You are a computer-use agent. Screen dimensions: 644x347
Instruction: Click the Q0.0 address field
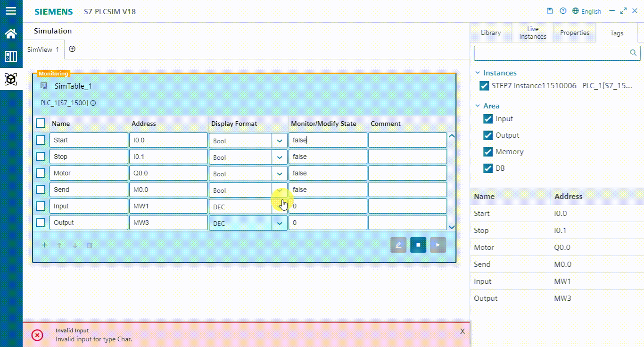click(x=168, y=173)
